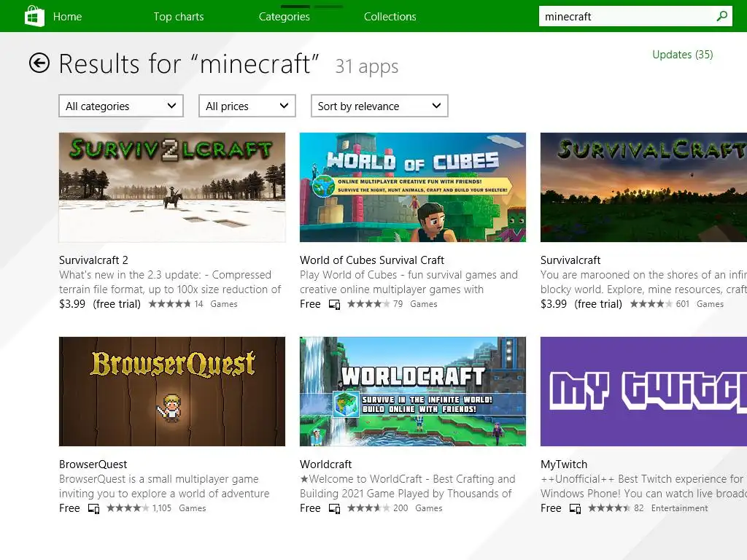
Task: Open Categories tab
Action: [284, 17]
